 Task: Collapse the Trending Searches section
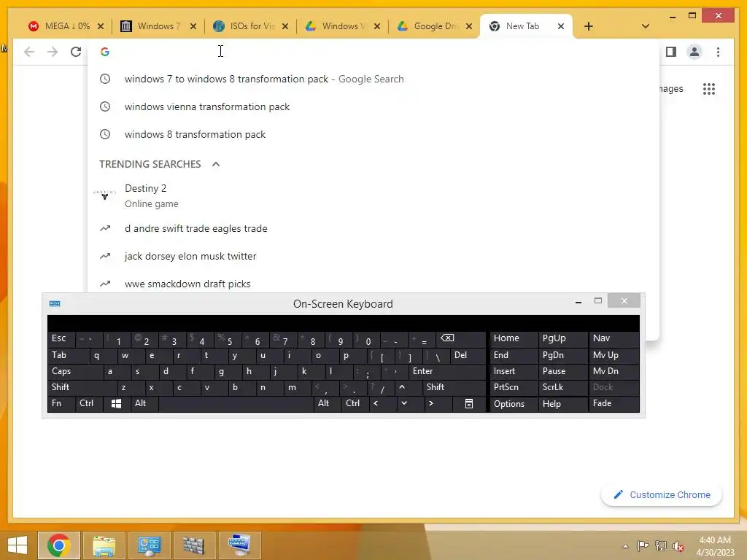(x=216, y=164)
